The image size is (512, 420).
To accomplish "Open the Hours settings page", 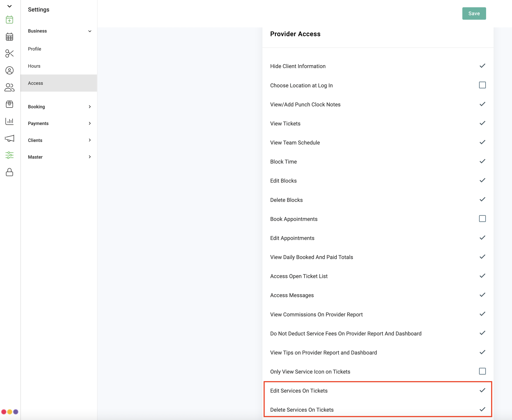I will pyautogui.click(x=34, y=66).
